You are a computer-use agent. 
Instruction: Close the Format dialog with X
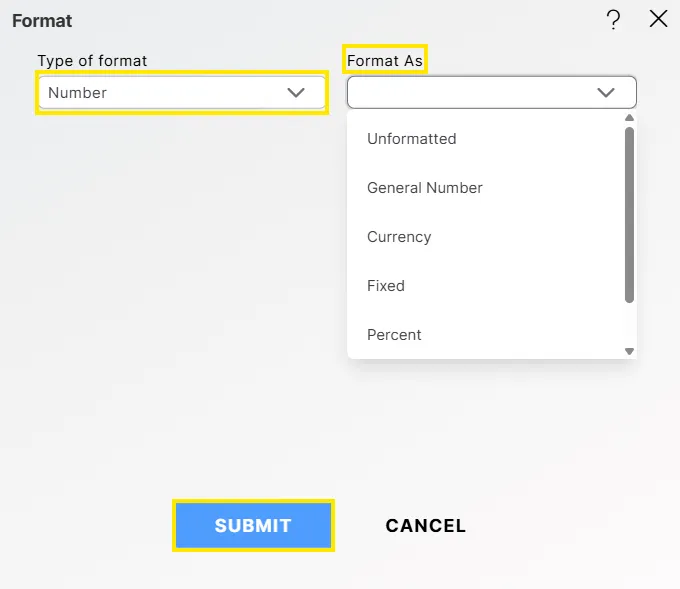(658, 19)
